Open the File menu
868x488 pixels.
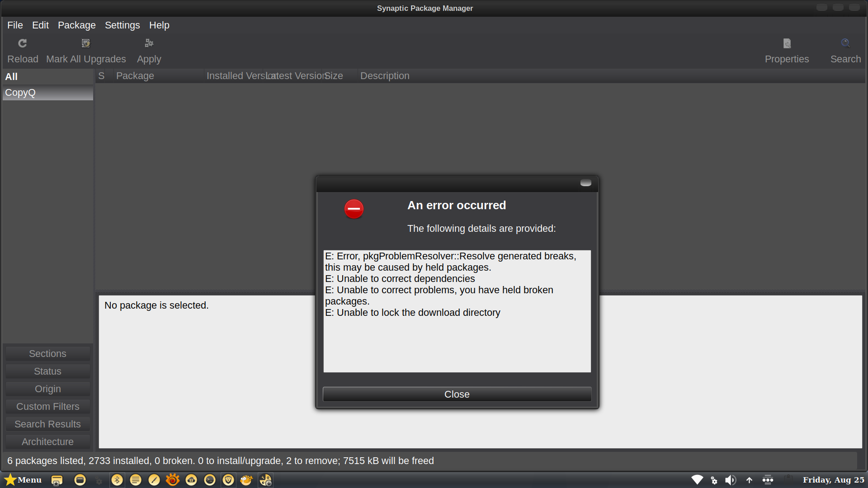click(x=15, y=25)
